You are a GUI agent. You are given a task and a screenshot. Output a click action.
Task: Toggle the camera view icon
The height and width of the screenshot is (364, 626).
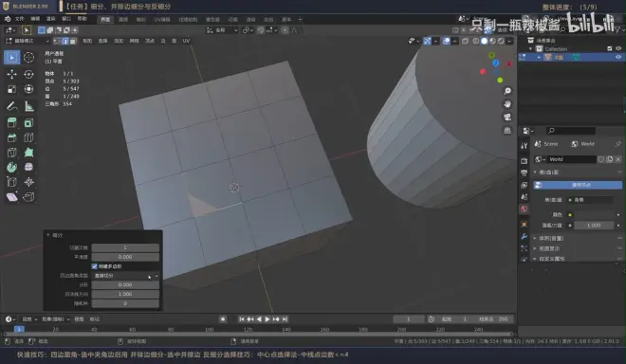507,117
